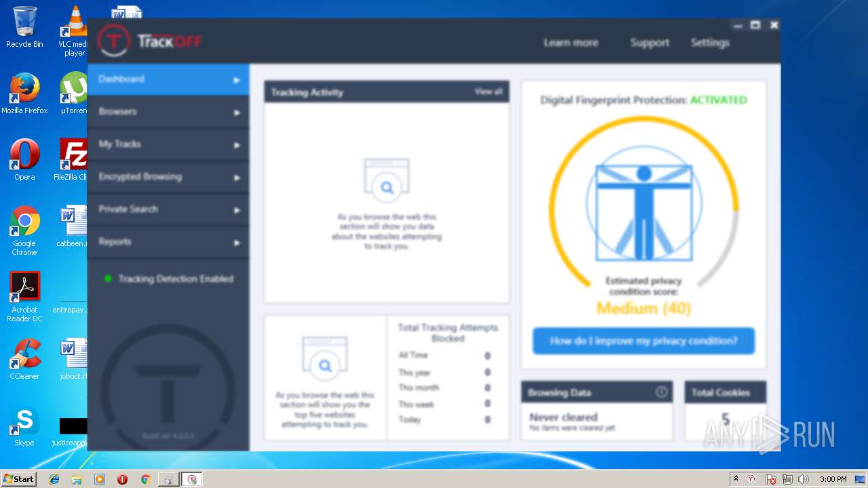Open TrackOFF Settings
Viewport: 868px width, 488px height.
pos(710,43)
